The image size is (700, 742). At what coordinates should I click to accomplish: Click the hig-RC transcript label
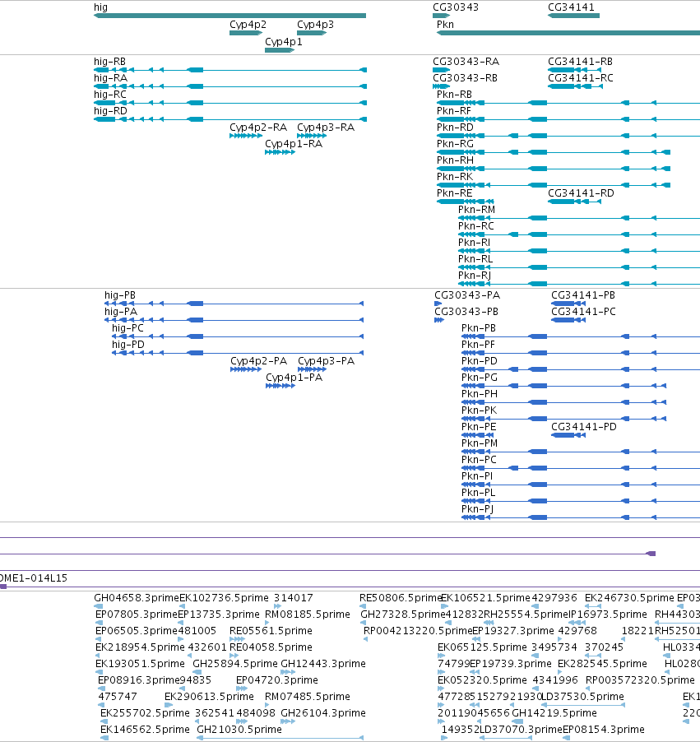pyautogui.click(x=110, y=95)
